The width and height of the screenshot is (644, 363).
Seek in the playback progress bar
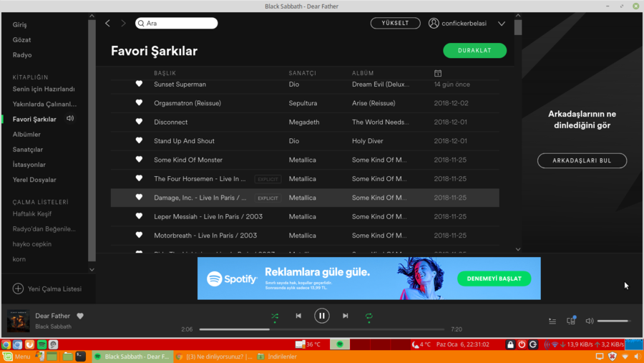click(x=321, y=329)
